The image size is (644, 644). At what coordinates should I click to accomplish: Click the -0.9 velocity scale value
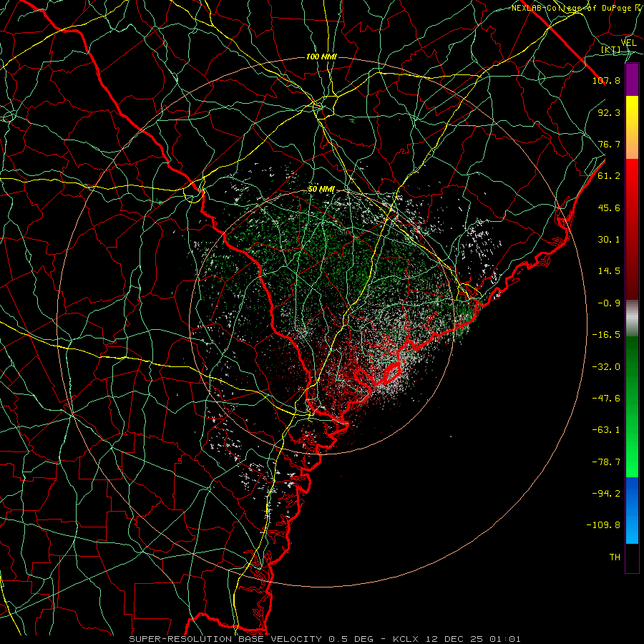609,303
